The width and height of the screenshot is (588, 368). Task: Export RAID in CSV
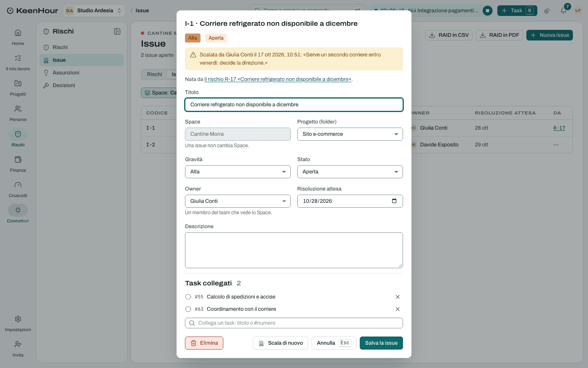click(449, 35)
